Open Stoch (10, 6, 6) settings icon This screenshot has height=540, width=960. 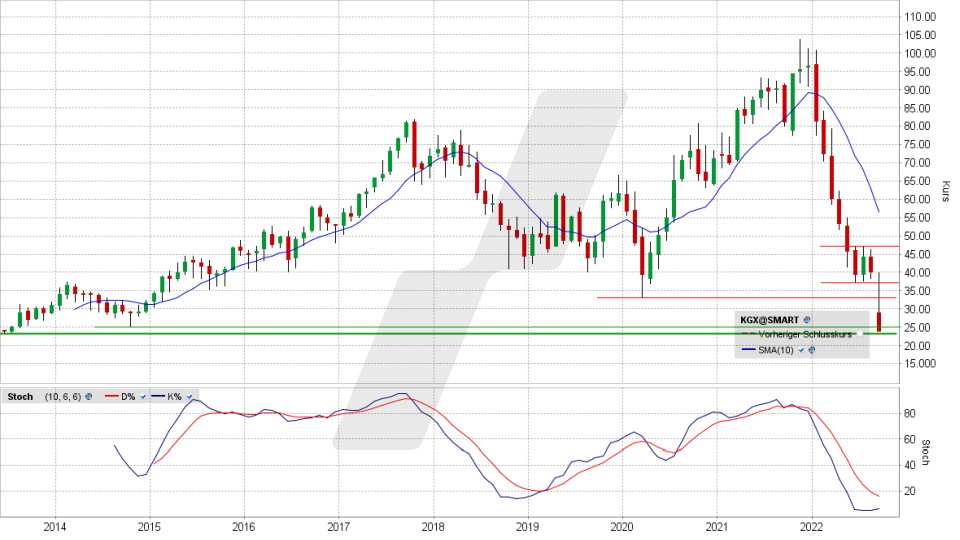pos(89,397)
